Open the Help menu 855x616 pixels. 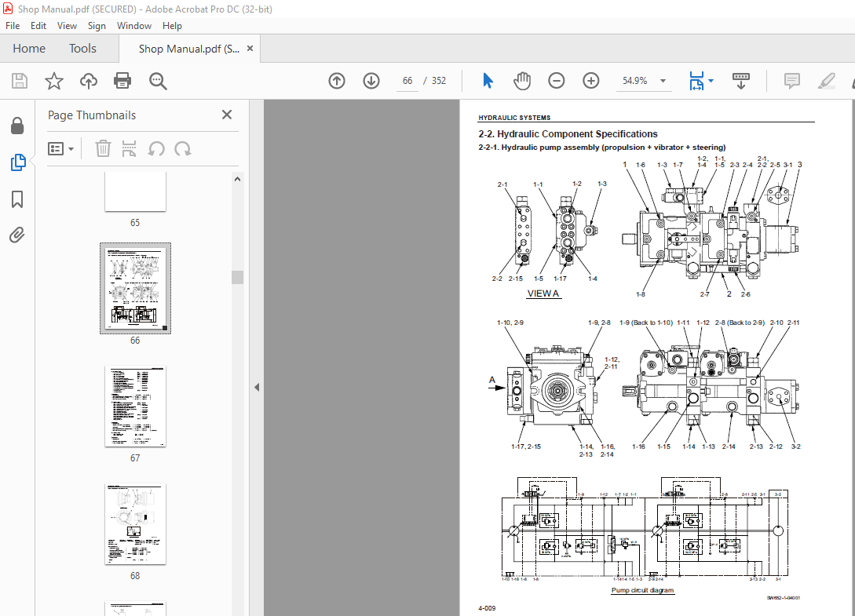(x=172, y=26)
